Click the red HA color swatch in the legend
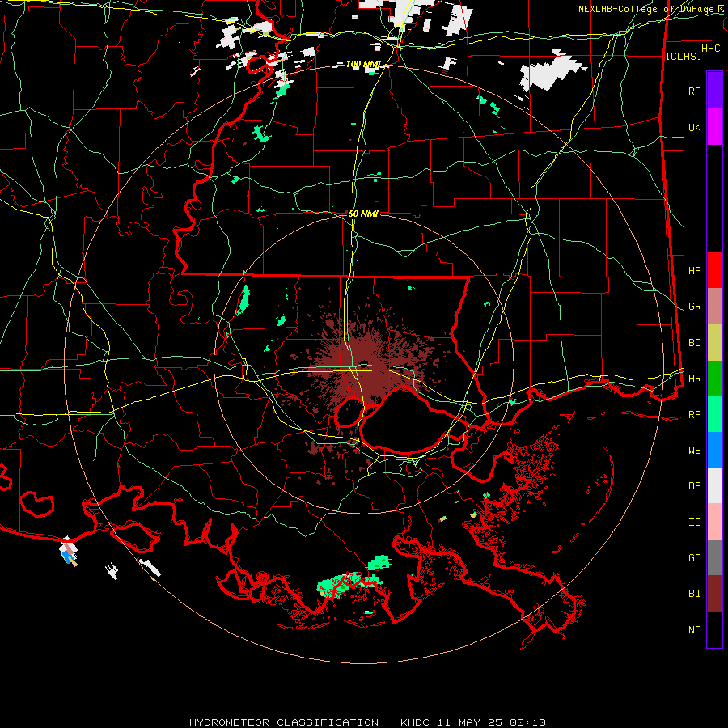Viewport: 728px width, 728px height. [x=714, y=270]
